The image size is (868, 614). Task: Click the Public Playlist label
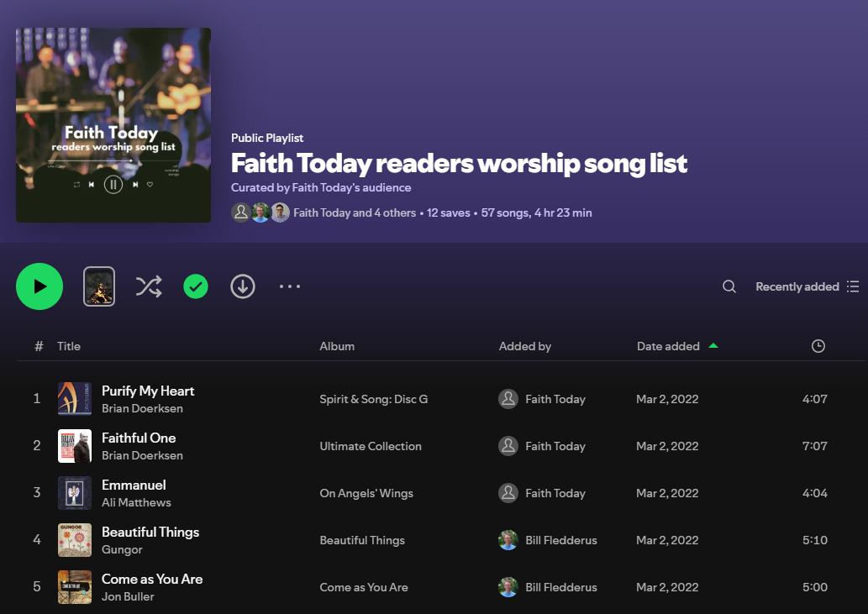pyautogui.click(x=267, y=138)
